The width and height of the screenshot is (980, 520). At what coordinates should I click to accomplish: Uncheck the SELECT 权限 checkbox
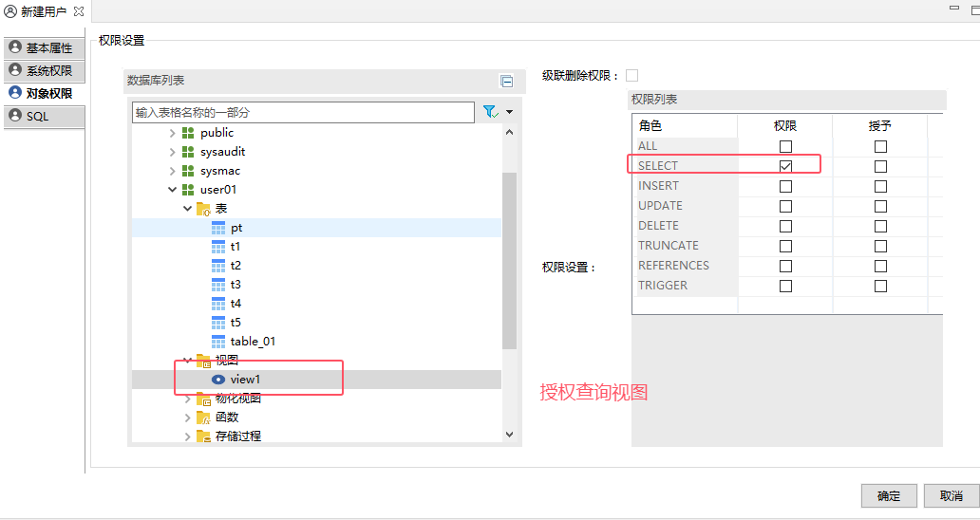point(785,166)
